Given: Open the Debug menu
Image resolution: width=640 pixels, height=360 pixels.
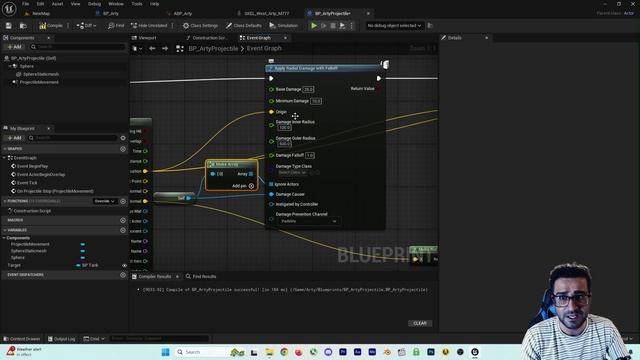Looking at the screenshot, I should (x=94, y=4).
